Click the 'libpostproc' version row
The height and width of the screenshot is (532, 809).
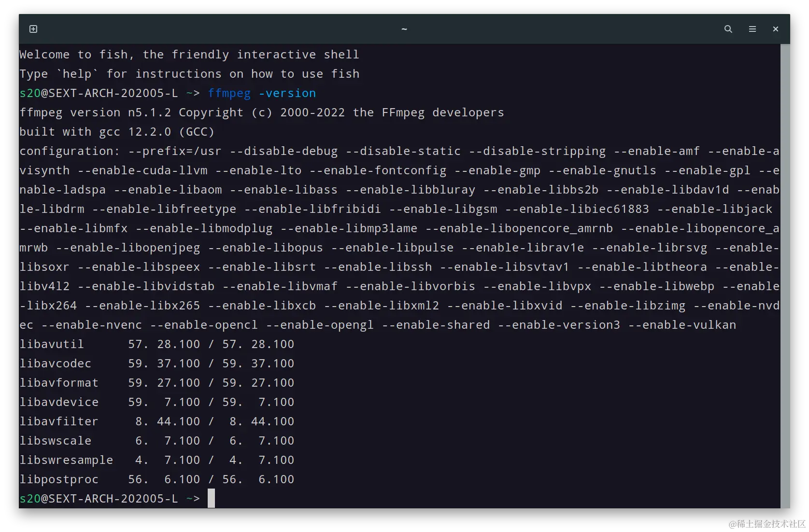(x=156, y=479)
